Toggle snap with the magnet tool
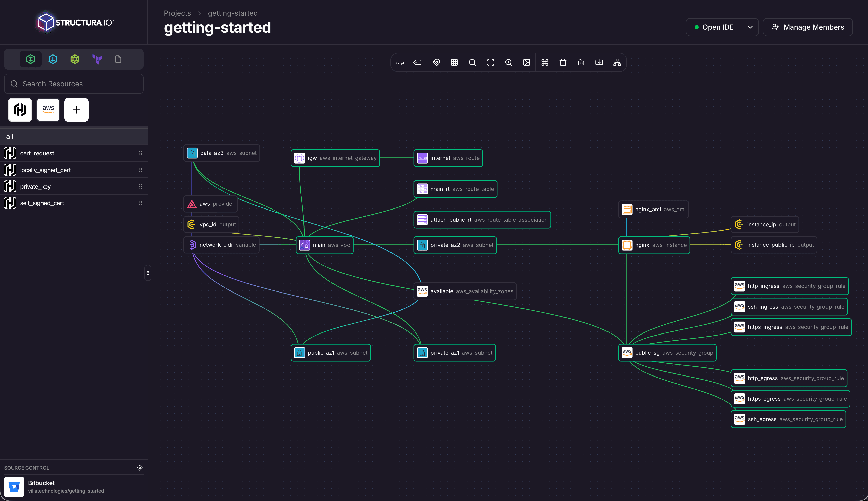 (x=436, y=62)
